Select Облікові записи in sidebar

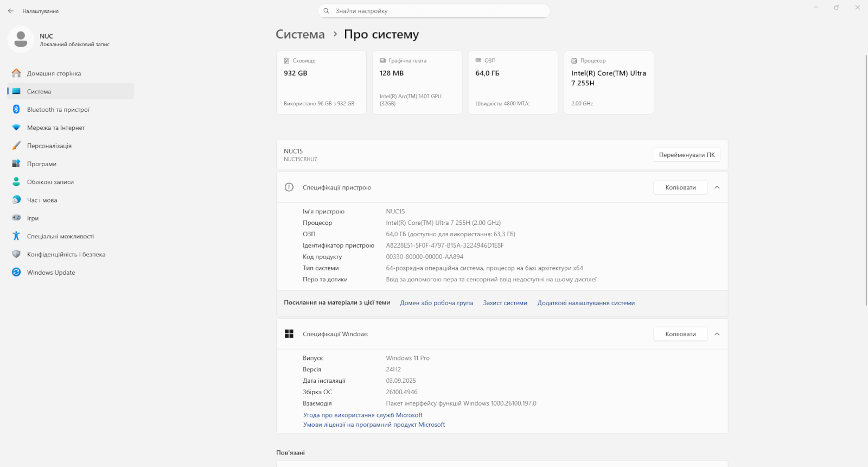pos(71,182)
